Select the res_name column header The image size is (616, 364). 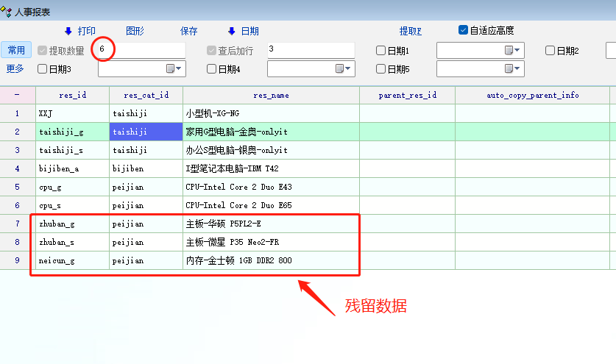(x=271, y=95)
